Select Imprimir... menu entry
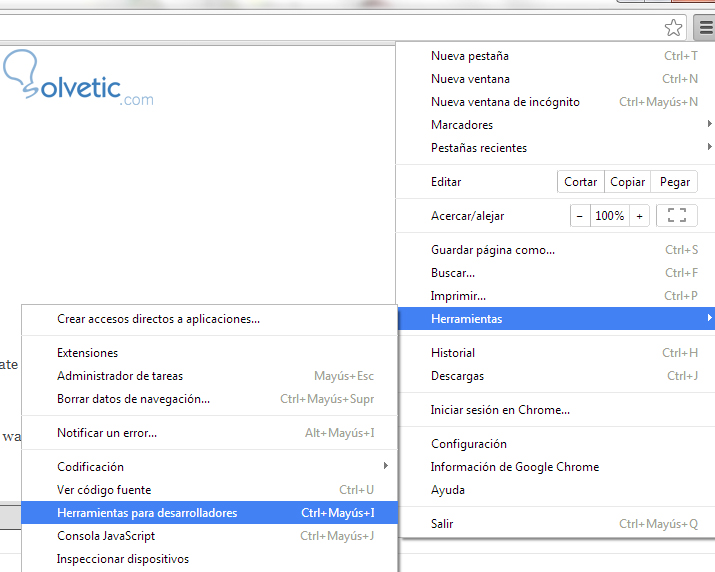The image size is (715, 572). 556,296
